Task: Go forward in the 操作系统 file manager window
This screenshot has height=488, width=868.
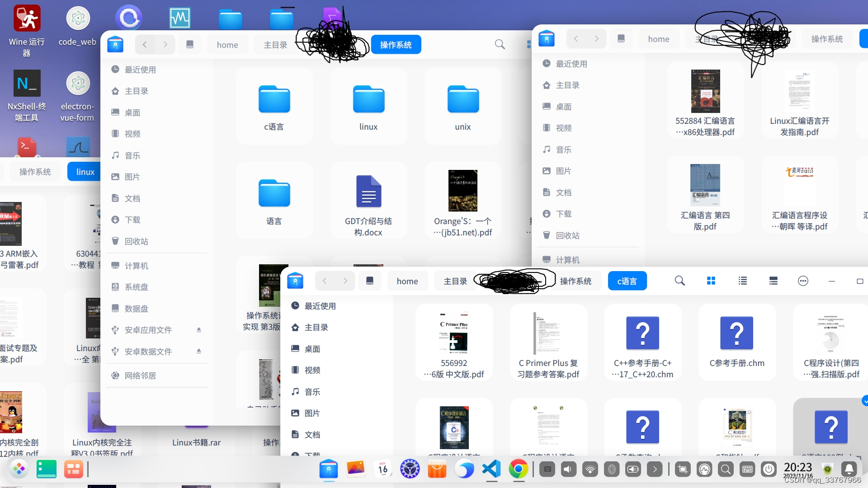Action: pyautogui.click(x=165, y=44)
